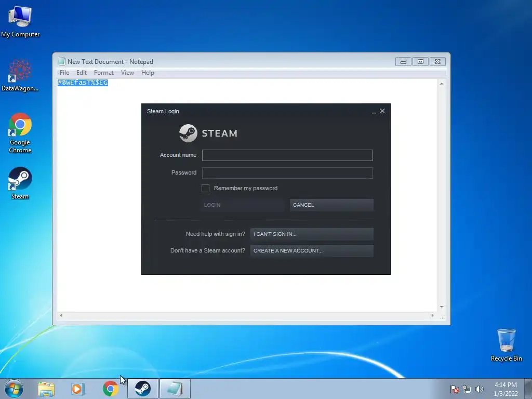Open the Notepad File menu

[64, 73]
